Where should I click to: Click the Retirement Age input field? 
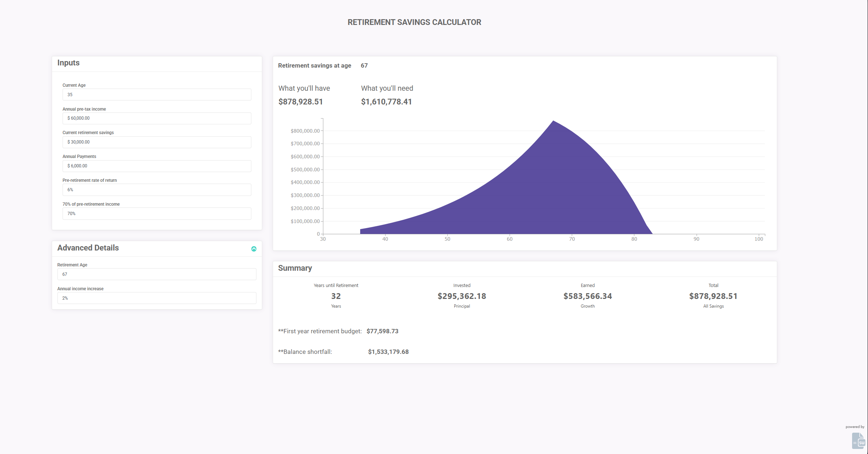point(157,274)
